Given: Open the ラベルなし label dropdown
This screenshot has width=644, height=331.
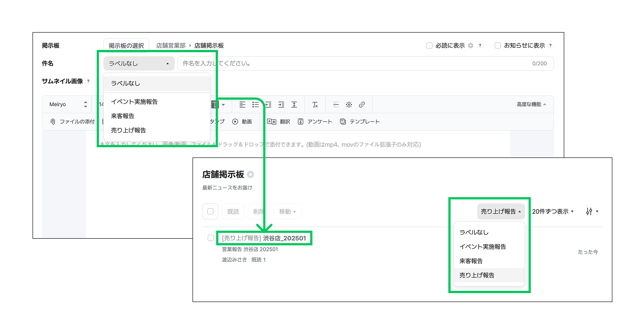Looking at the screenshot, I should click(139, 63).
